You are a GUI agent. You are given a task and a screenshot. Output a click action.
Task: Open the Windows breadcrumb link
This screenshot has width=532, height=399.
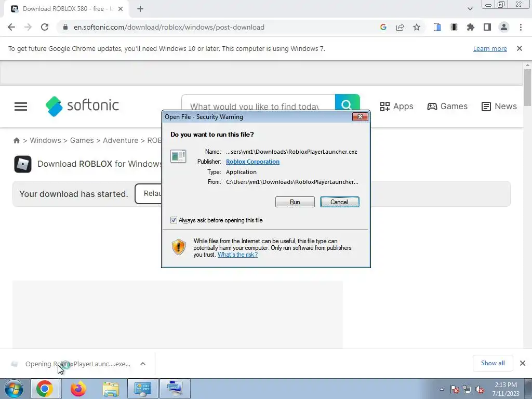coord(46,140)
